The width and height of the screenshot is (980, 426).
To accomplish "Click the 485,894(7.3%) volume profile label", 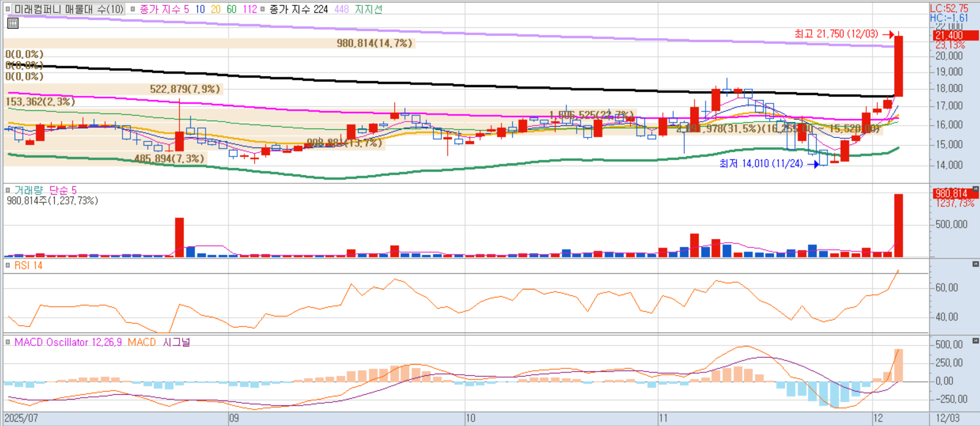I will pos(169,158).
